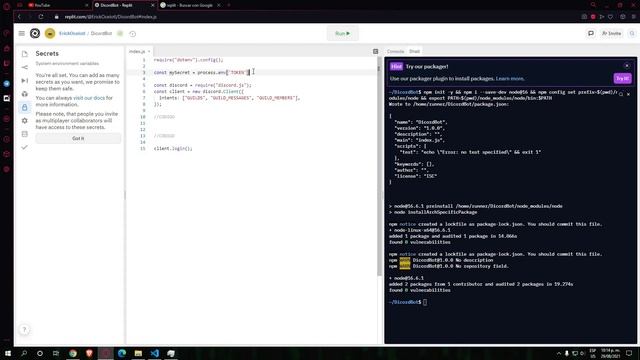The height and width of the screenshot is (360, 640).
Task: Open Chrome from the taskbar
Action: click(x=73, y=353)
